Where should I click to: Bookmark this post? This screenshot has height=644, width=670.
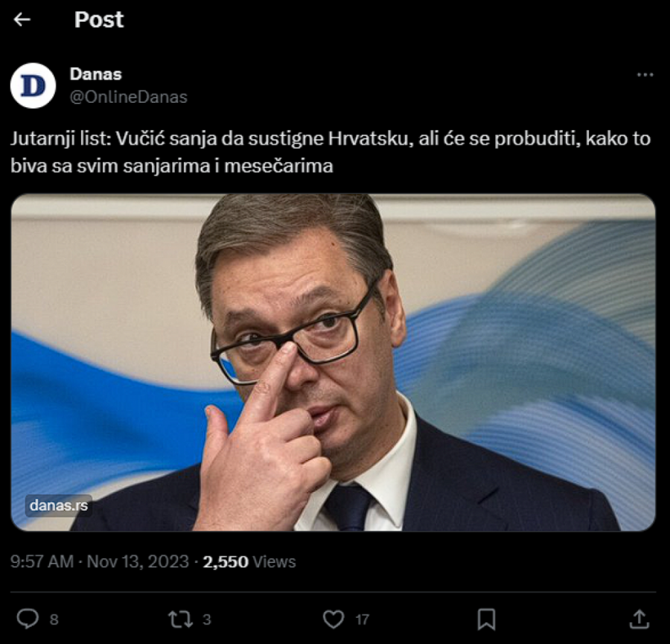pos(486,619)
